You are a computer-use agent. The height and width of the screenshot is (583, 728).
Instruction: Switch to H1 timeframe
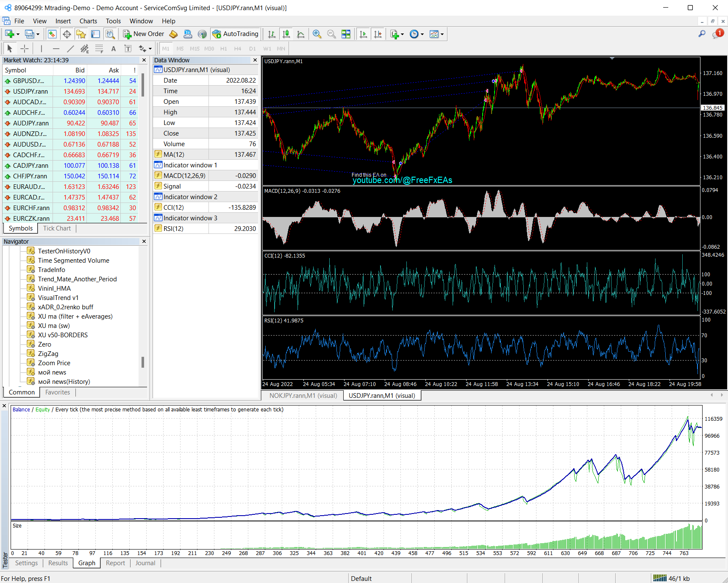pyautogui.click(x=224, y=49)
